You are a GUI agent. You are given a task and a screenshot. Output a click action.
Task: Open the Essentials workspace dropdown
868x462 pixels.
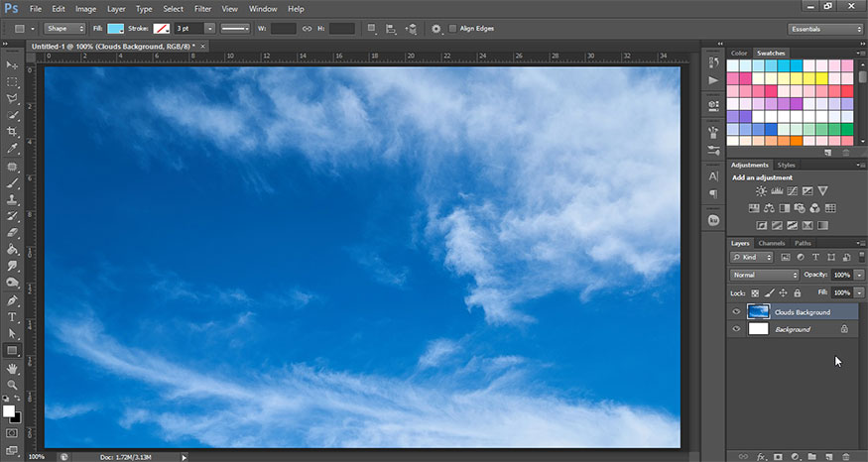tap(825, 29)
